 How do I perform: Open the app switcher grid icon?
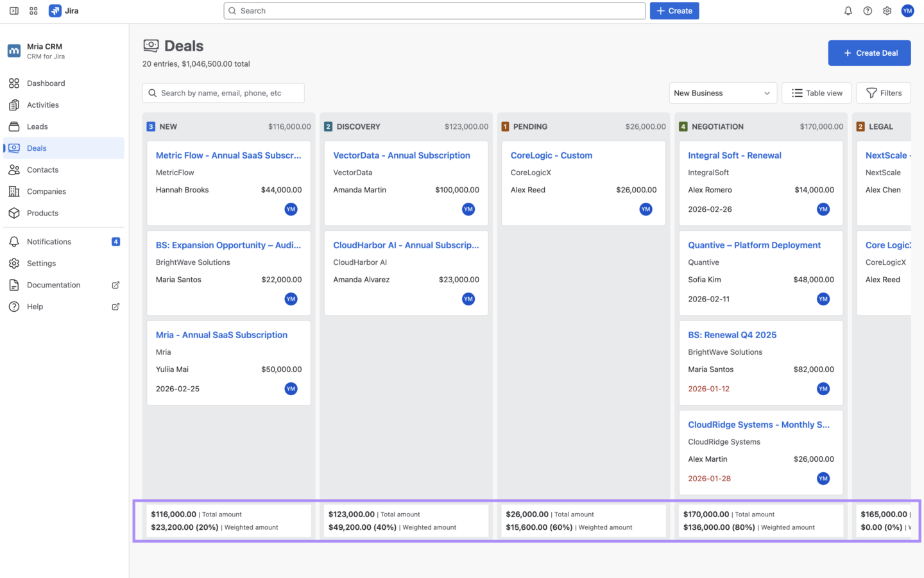coord(33,10)
